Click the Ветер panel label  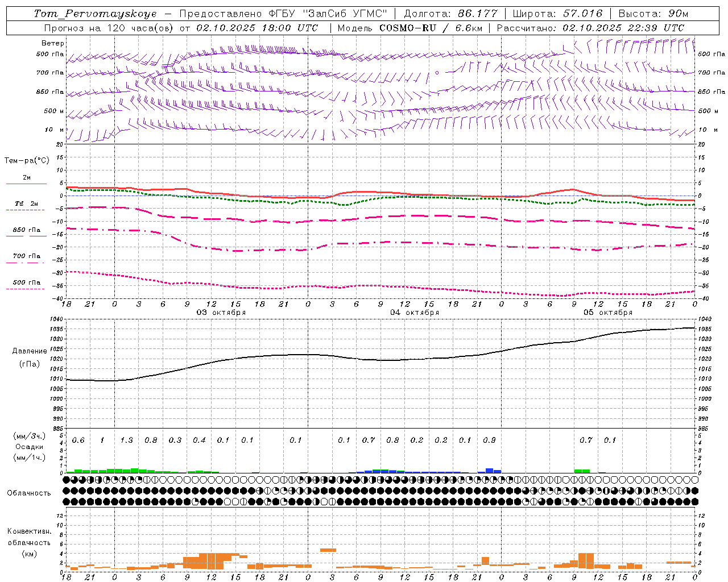point(53,43)
